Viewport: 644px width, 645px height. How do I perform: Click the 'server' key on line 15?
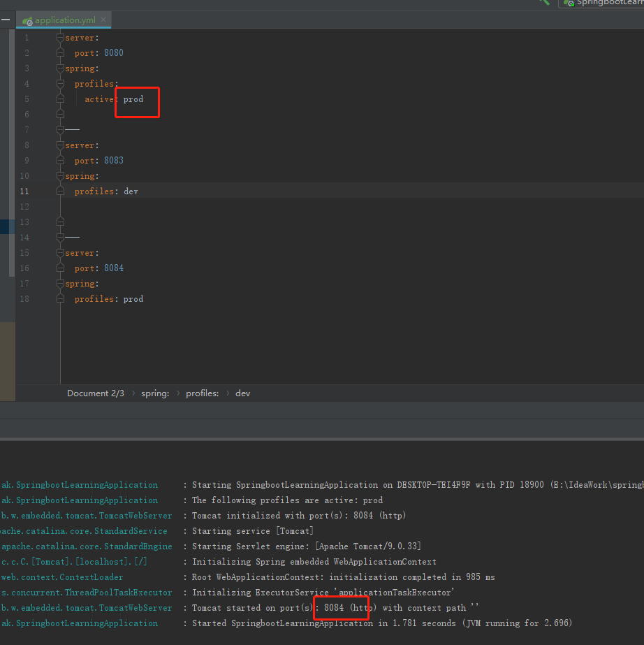(80, 253)
